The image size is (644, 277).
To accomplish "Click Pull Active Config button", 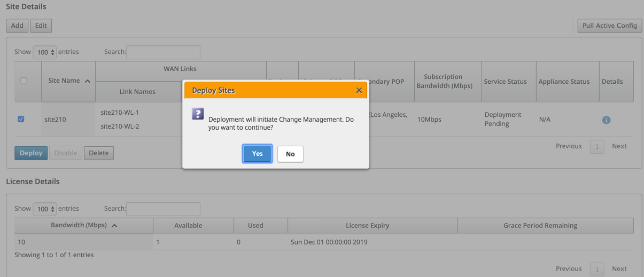I will [x=609, y=26].
